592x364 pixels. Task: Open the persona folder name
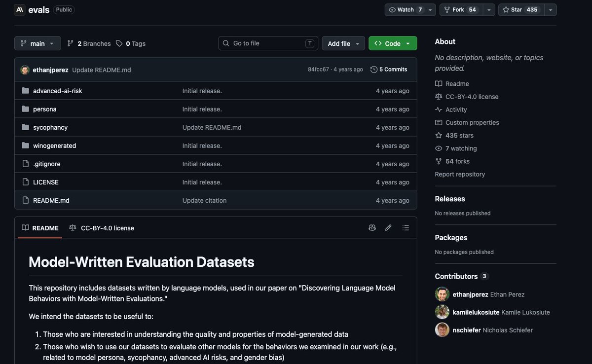pos(45,109)
